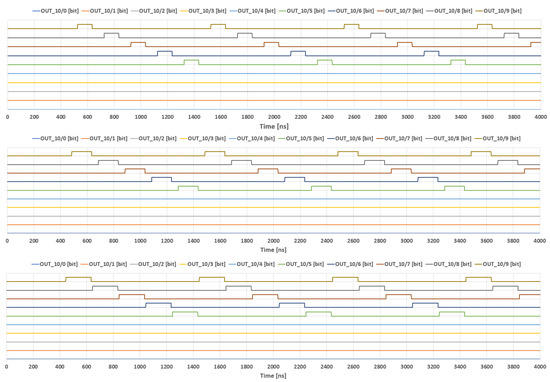This screenshot has height=382, width=550.
Task: Click the 2000 tick label on top chart axis
Action: (274, 117)
